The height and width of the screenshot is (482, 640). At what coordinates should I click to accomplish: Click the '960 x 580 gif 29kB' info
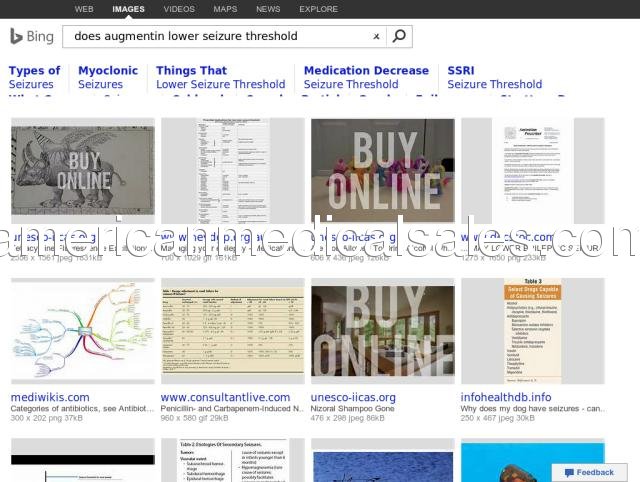tap(196, 418)
